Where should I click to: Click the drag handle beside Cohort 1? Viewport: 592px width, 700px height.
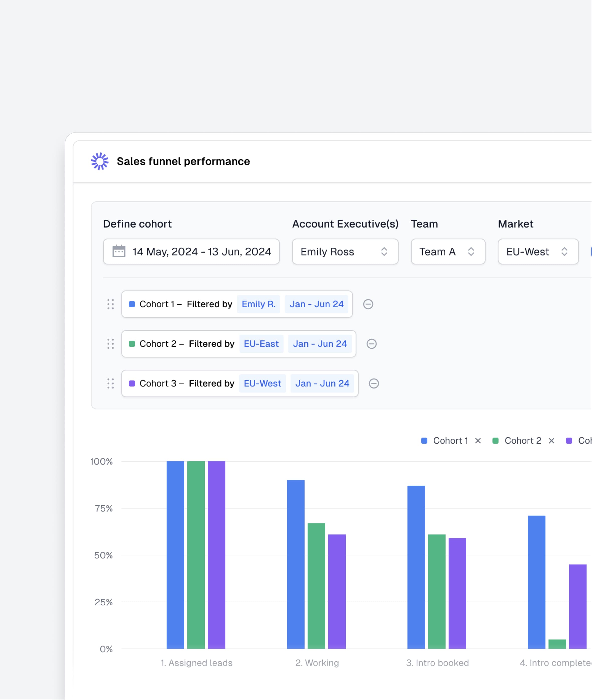point(110,304)
